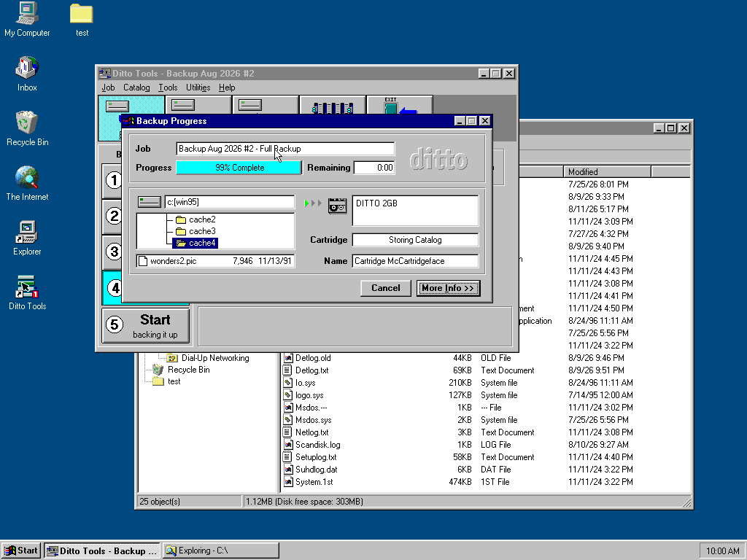This screenshot has width=747, height=560.
Task: Click the 99% Complete progress bar
Action: 239,168
